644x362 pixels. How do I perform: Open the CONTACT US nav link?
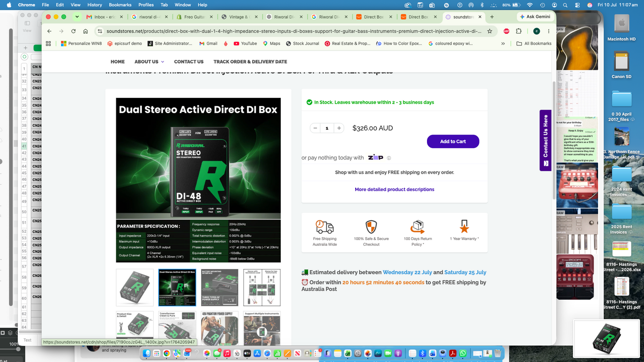[x=189, y=62]
